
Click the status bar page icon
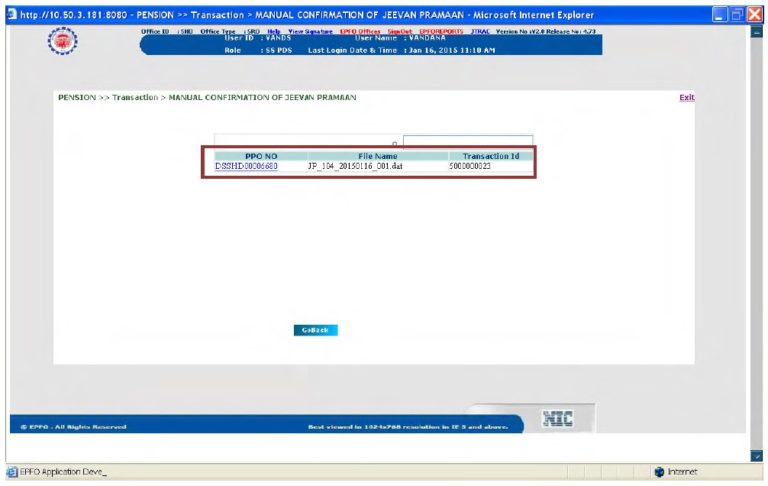point(11,472)
